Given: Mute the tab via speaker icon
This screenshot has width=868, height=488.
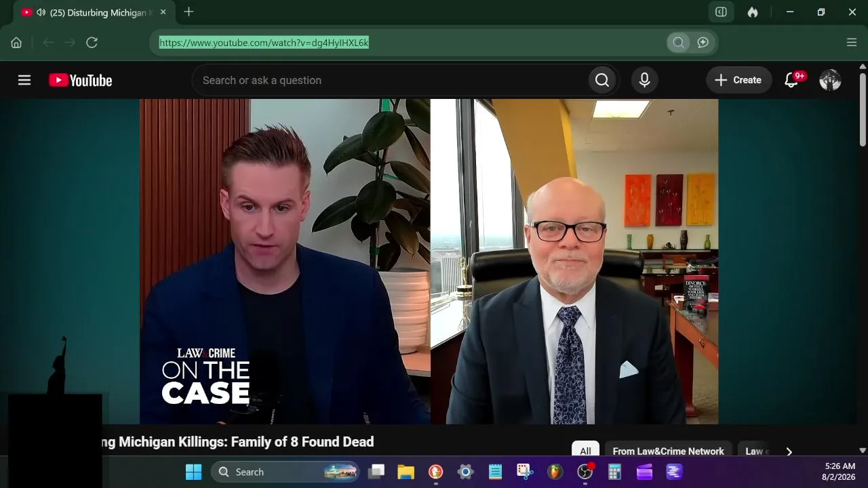Looking at the screenshot, I should click(x=41, y=12).
